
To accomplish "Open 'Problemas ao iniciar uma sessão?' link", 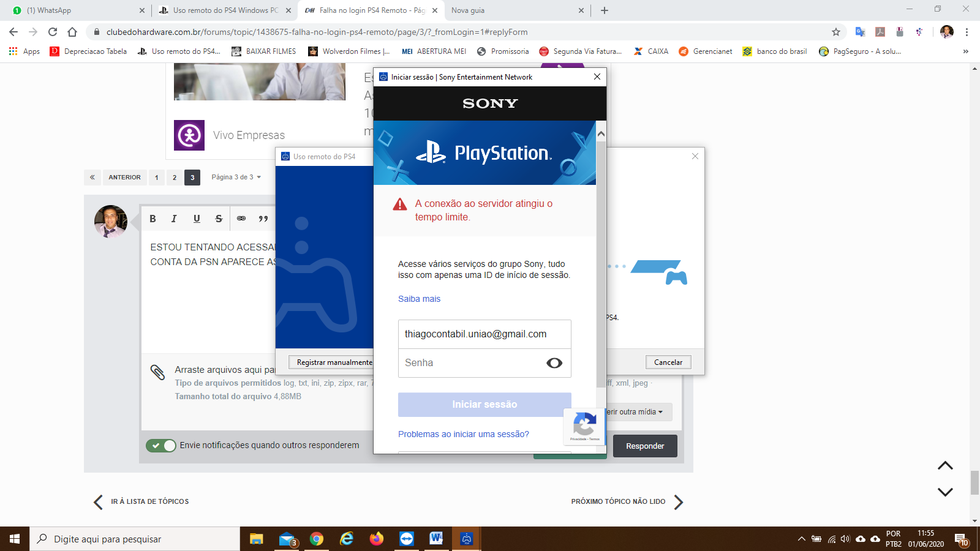I will pos(464,434).
